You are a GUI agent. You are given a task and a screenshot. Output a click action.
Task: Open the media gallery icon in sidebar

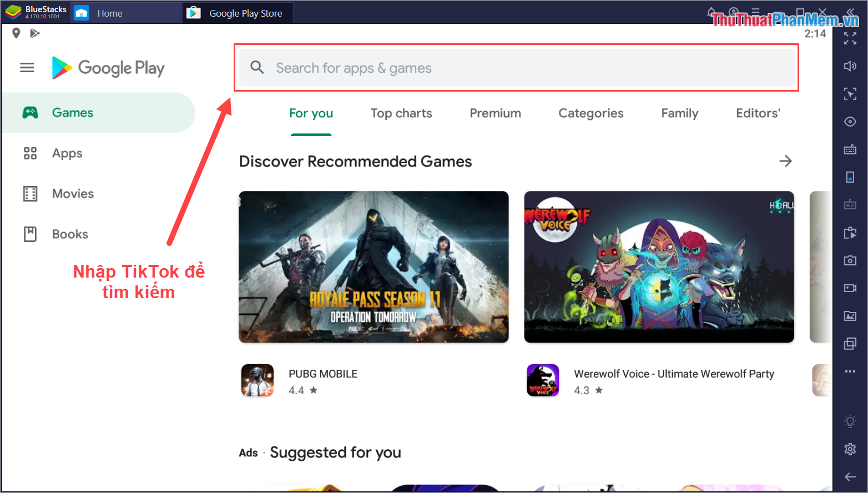pyautogui.click(x=850, y=316)
